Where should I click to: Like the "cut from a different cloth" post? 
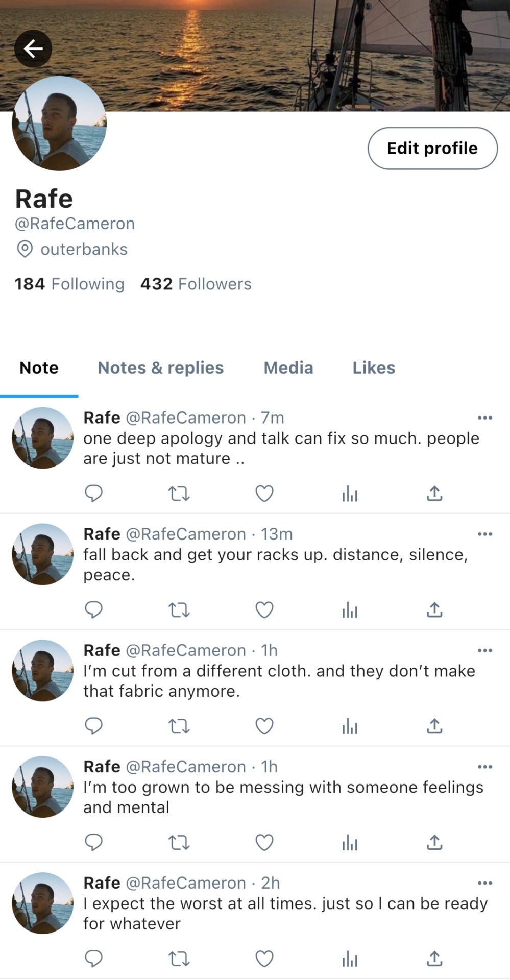click(264, 726)
